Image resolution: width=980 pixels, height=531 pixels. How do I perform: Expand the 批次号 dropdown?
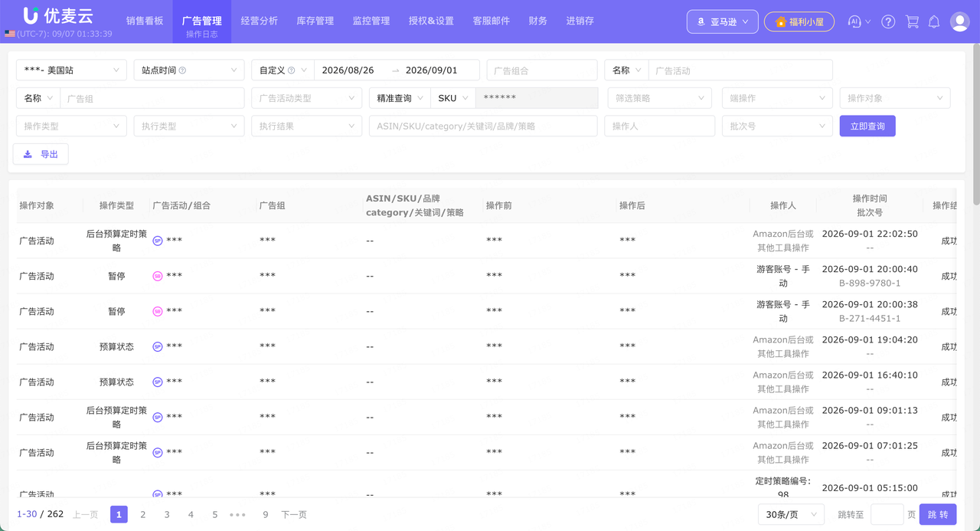click(x=777, y=126)
